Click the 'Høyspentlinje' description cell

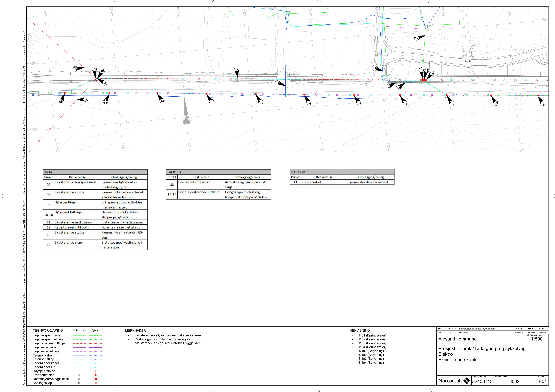(77, 205)
